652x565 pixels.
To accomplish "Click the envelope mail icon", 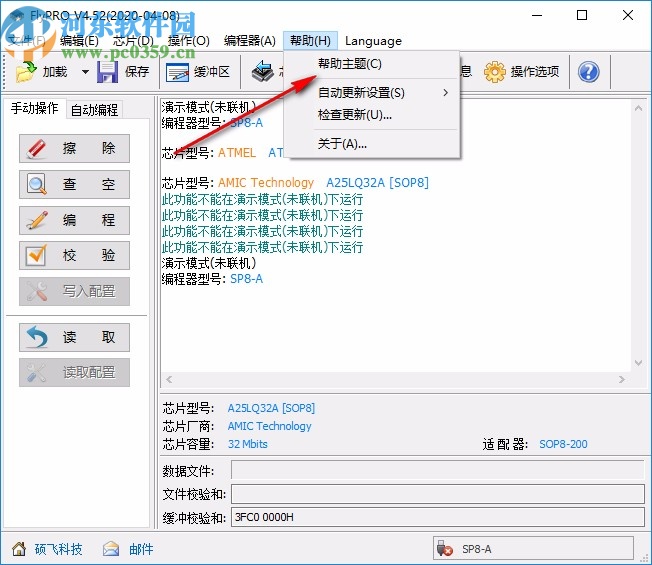I will pyautogui.click(x=111, y=549).
